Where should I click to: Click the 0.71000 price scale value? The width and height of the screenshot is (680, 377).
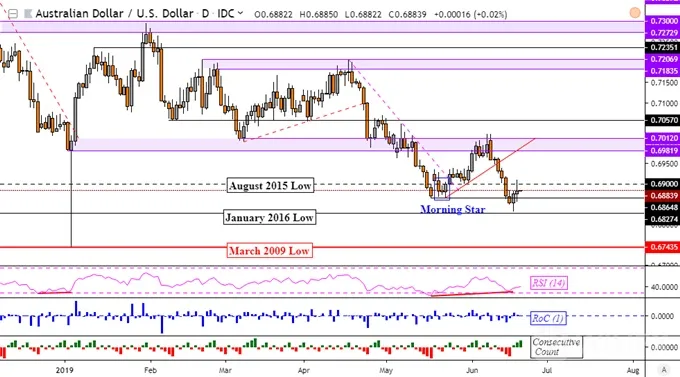(664, 103)
